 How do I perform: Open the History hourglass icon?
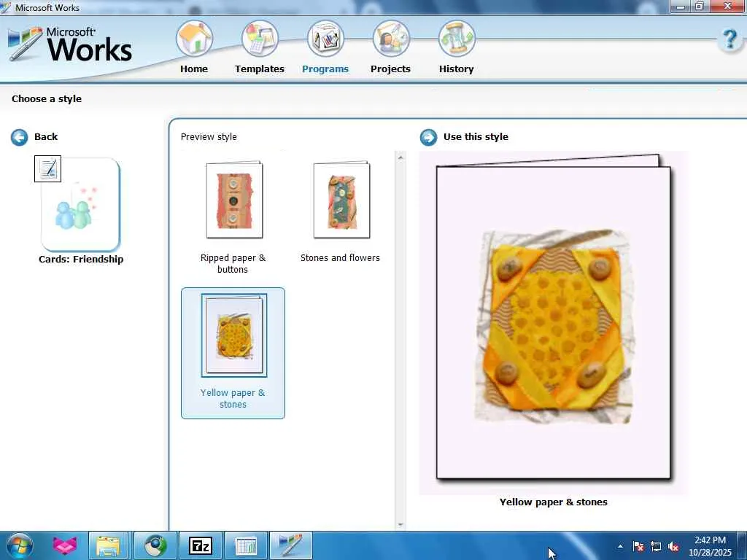click(x=457, y=39)
